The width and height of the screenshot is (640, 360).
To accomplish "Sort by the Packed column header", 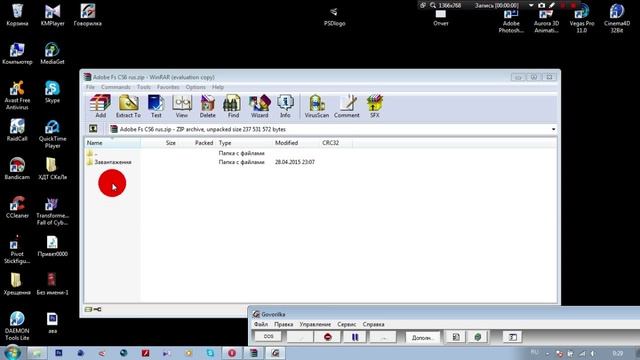I will (197, 143).
